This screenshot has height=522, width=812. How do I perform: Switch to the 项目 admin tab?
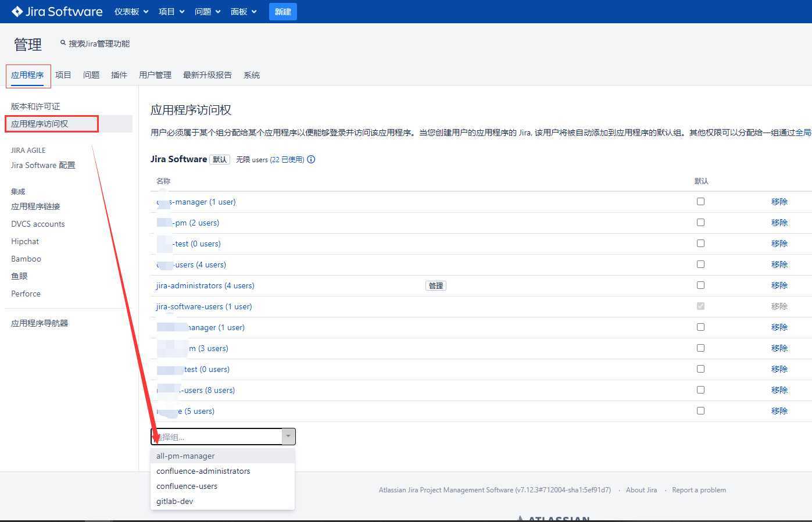pos(63,75)
